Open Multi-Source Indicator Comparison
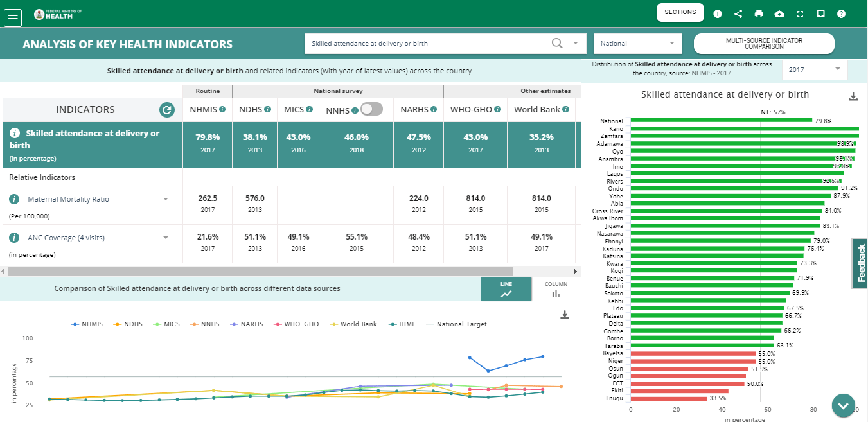Viewport: 868px width, 422px height. point(764,44)
